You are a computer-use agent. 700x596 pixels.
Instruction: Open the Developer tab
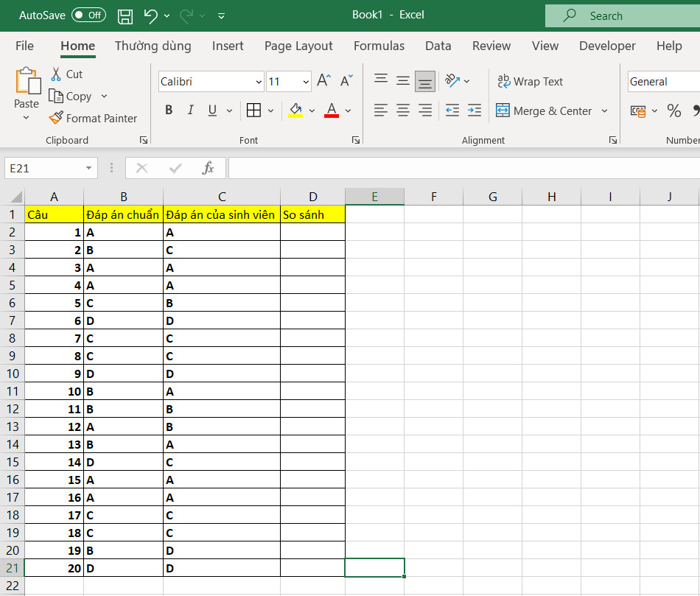click(606, 46)
